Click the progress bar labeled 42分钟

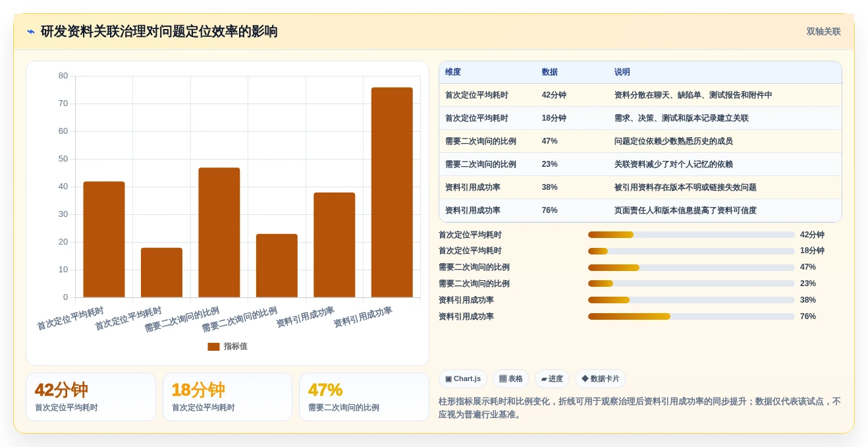pos(692,235)
